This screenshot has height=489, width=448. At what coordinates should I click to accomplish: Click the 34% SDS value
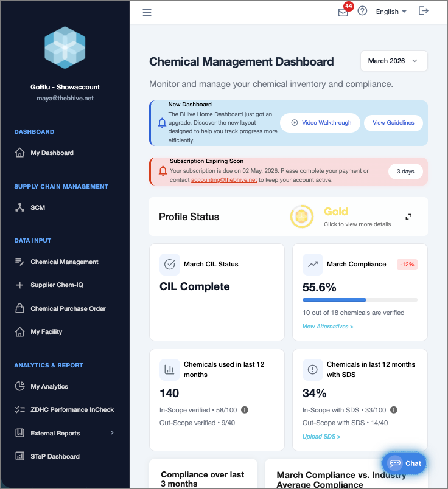click(x=314, y=394)
